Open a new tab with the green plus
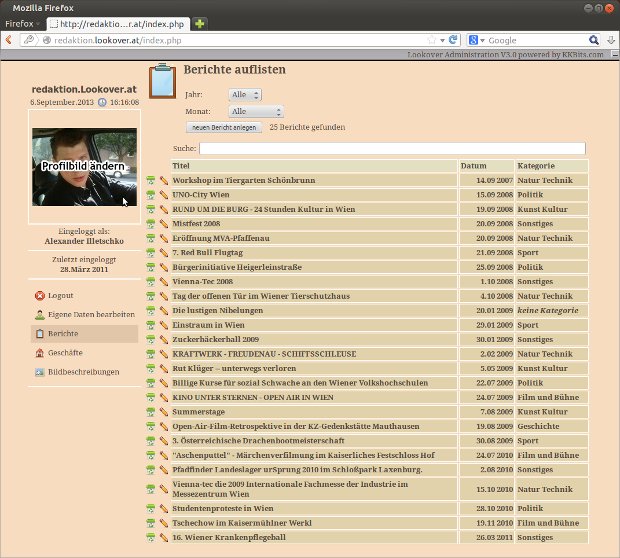The height and width of the screenshot is (558, 620). 200,24
